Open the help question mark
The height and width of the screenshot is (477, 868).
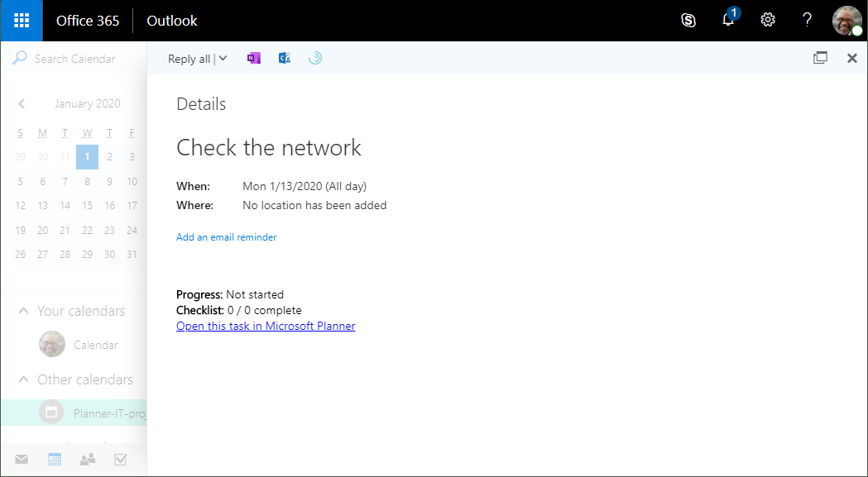pos(807,21)
